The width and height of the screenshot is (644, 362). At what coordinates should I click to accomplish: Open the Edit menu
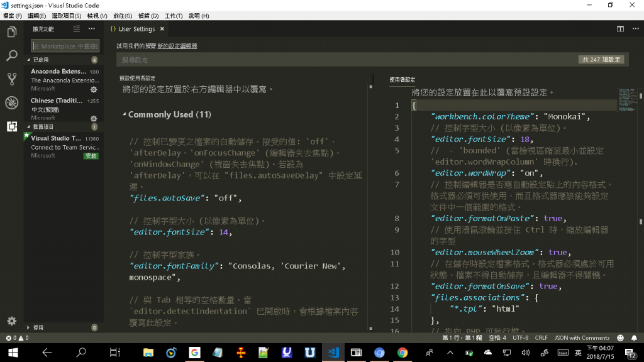click(x=36, y=16)
